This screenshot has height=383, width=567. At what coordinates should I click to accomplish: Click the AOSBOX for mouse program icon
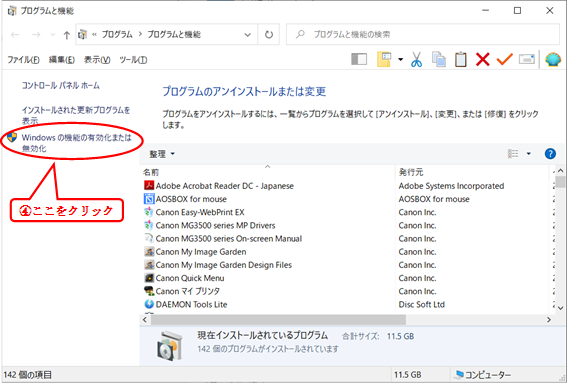(x=149, y=199)
